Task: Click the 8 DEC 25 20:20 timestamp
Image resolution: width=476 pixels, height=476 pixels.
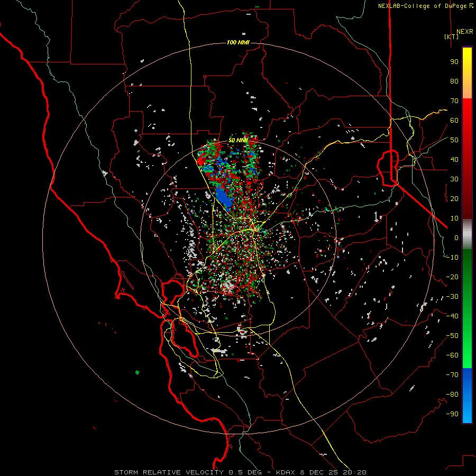Action: (x=333, y=472)
